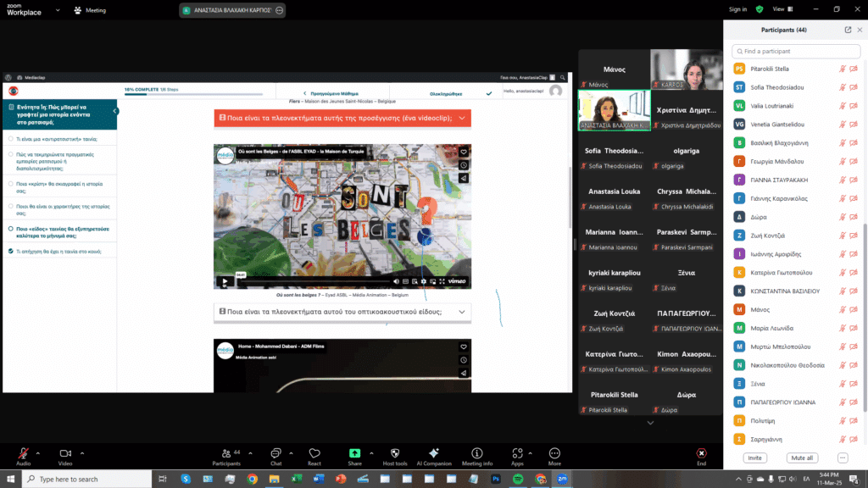This screenshot has width=868, height=488.
Task: Select the ΑΝΑΣΤΑΣΙΑ ΒΛΑΧΑΚΗ video tile
Action: [615, 110]
